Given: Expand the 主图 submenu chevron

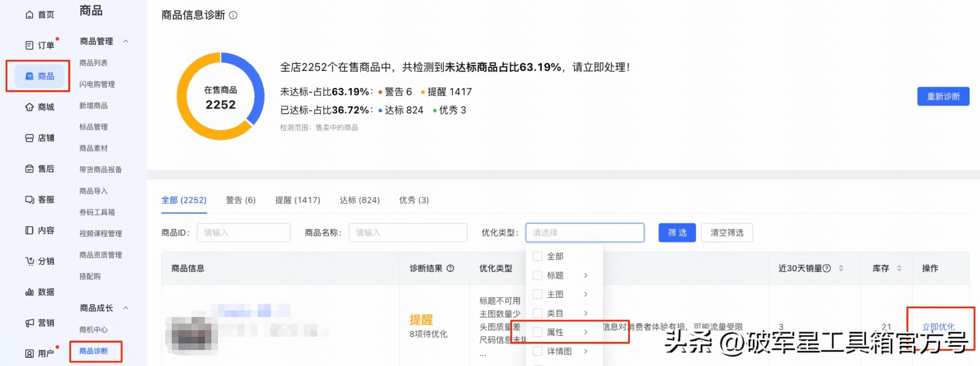Looking at the screenshot, I should click(586, 294).
